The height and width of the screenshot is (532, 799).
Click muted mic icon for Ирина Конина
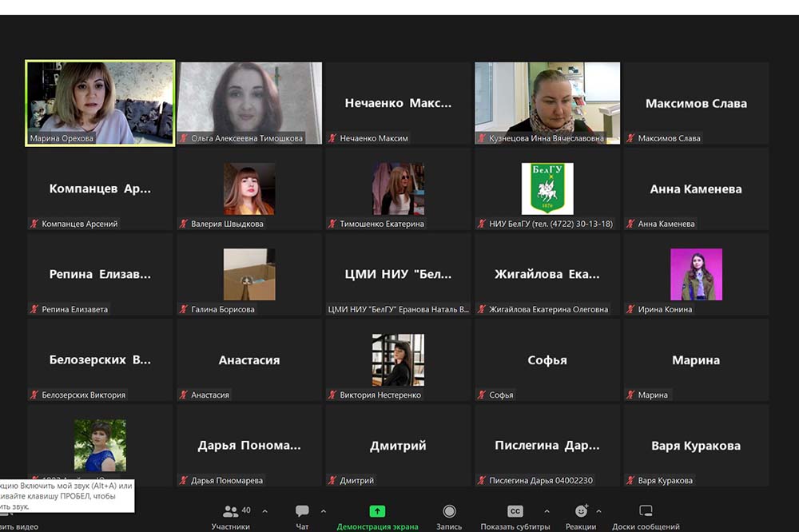click(x=630, y=309)
